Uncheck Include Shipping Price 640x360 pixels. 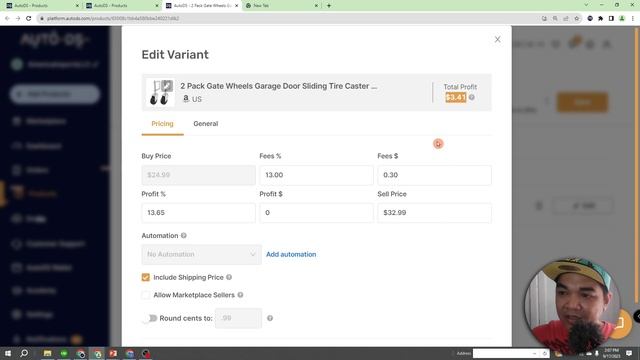click(x=146, y=278)
